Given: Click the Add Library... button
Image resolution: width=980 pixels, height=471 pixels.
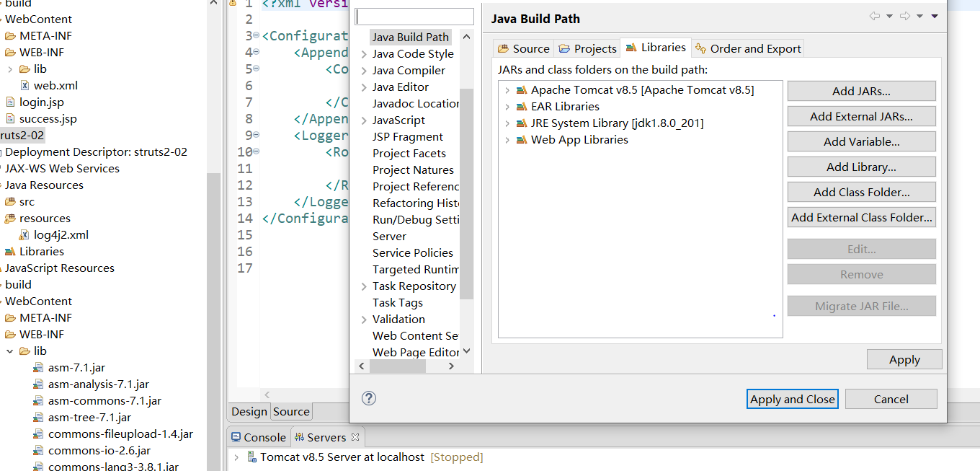Looking at the screenshot, I should tap(861, 167).
